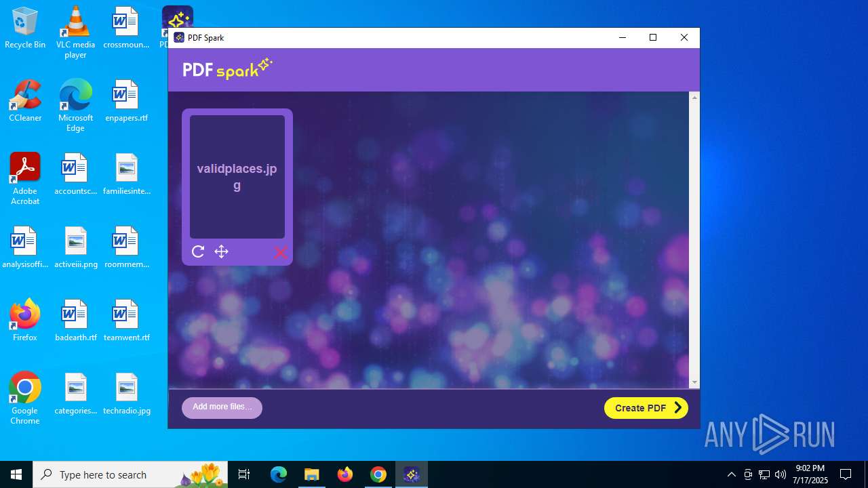Select the crossmoun... Word document icon

[x=126, y=28]
